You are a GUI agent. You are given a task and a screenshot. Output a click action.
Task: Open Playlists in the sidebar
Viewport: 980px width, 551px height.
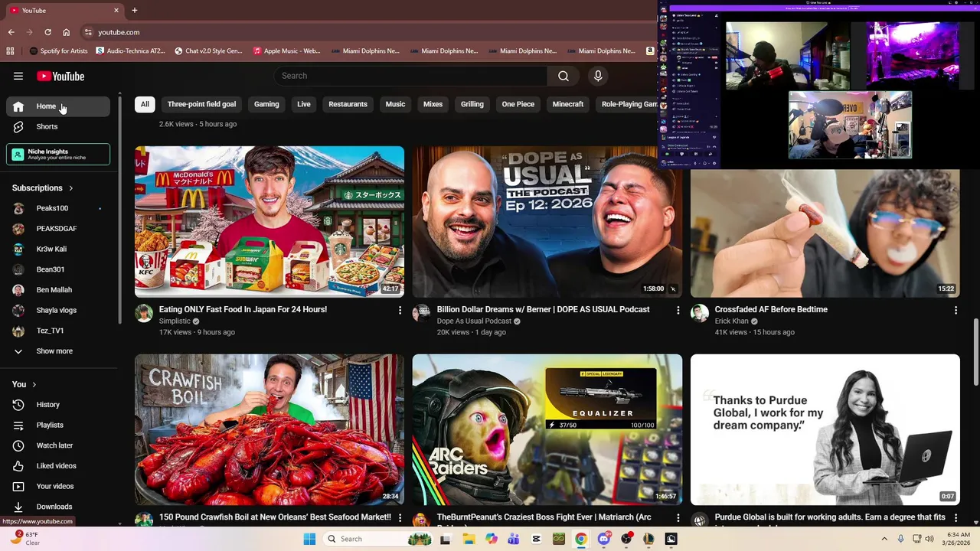58,425
